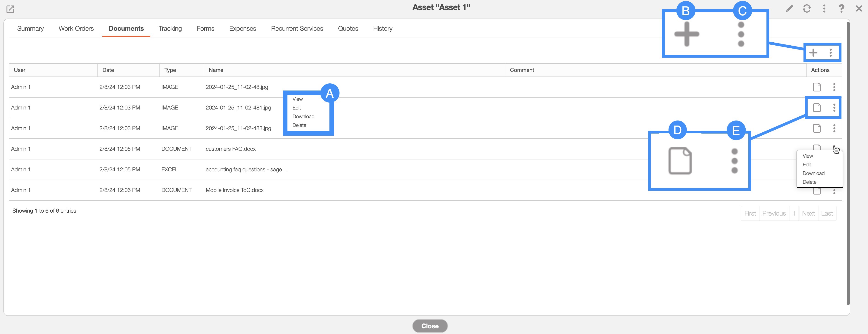
Task: Select Download in the open context menu
Action: pos(813,173)
